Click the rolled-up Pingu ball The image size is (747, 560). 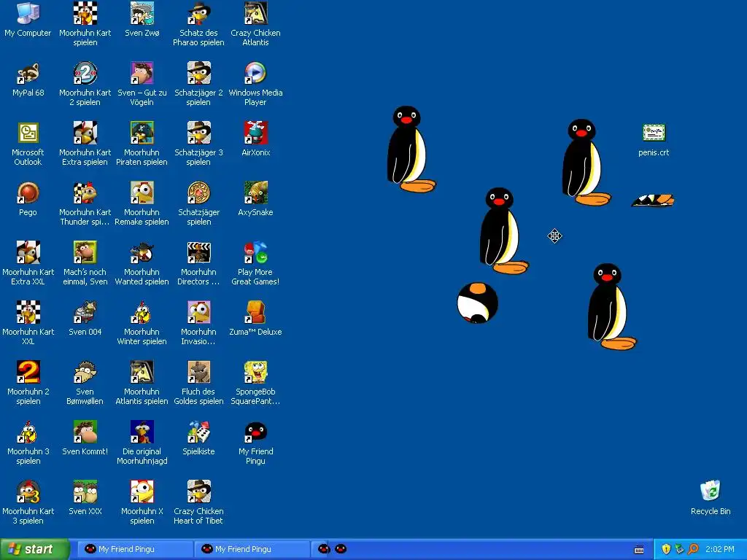tap(477, 303)
